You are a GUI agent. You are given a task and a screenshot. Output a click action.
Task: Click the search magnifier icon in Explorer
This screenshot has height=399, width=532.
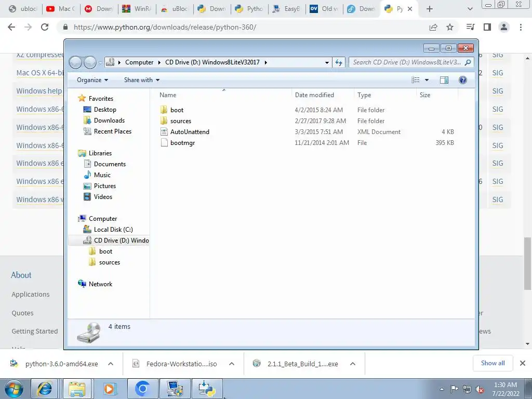pyautogui.click(x=468, y=62)
